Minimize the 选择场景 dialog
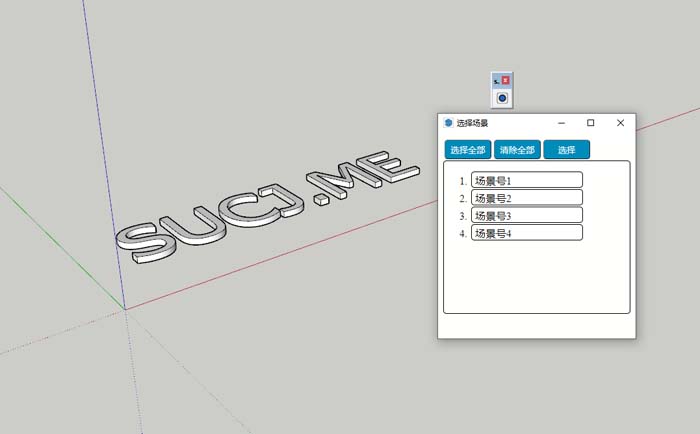Image resolution: width=700 pixels, height=434 pixels. pos(560,123)
